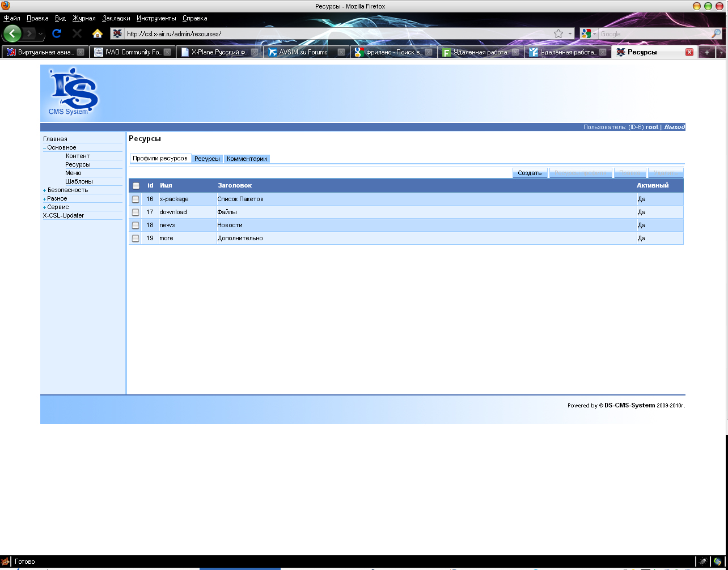Collapse the Основное section in the sidebar
The image size is (728, 570).
coord(44,147)
